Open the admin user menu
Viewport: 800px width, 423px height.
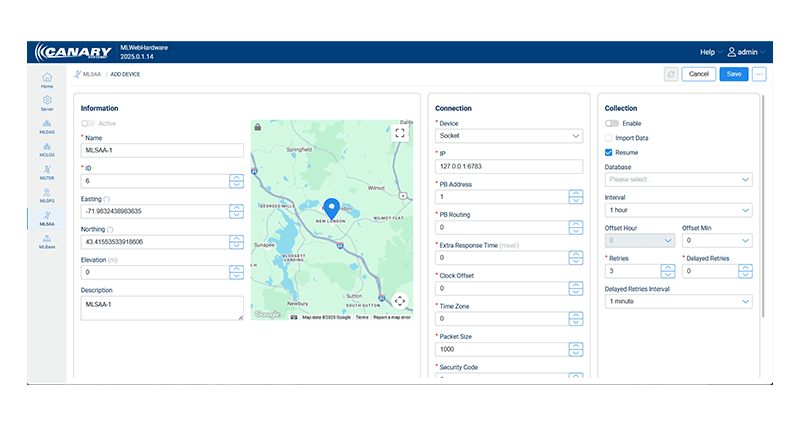[x=746, y=52]
